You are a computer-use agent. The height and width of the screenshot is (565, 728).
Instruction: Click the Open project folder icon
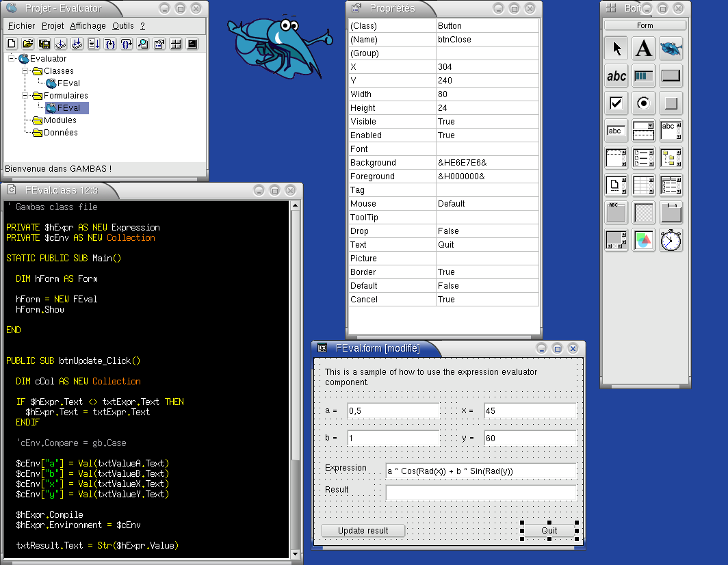pyautogui.click(x=28, y=44)
